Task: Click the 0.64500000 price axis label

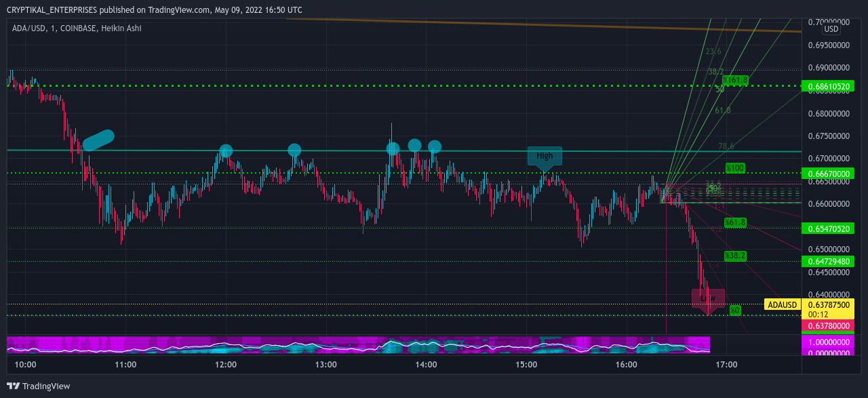Action: point(830,272)
